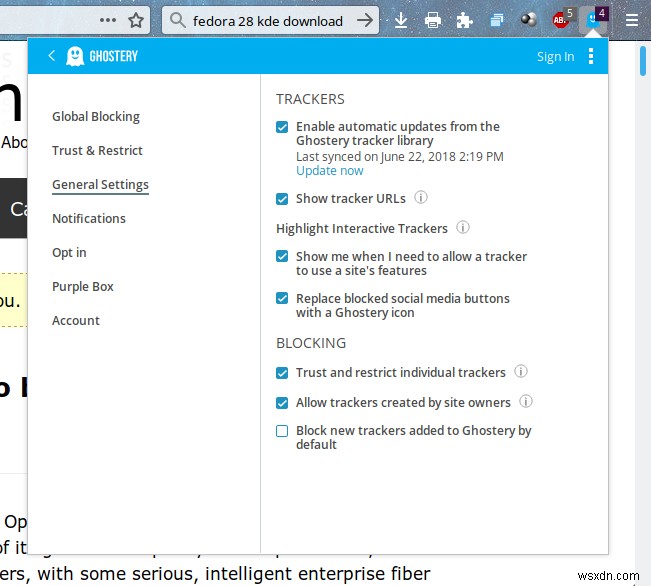Click the stacked windows toolbar icon
Viewport: 651px width, 586px height.
(x=496, y=20)
